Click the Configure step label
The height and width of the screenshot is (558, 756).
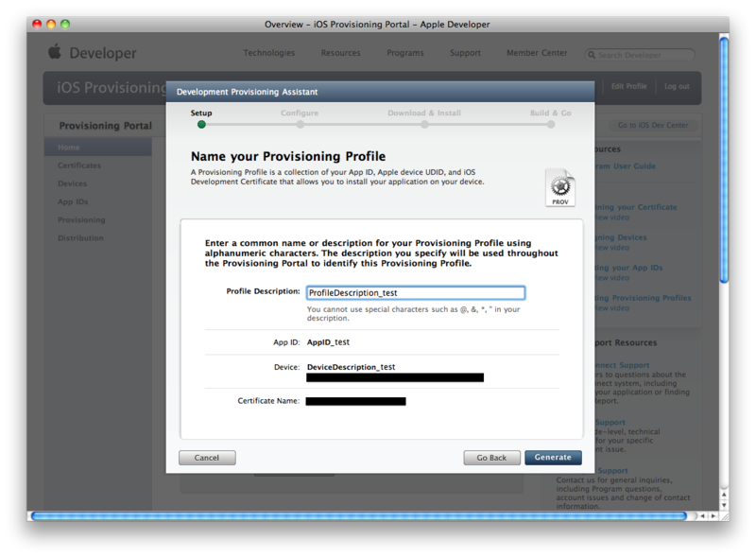pyautogui.click(x=300, y=113)
